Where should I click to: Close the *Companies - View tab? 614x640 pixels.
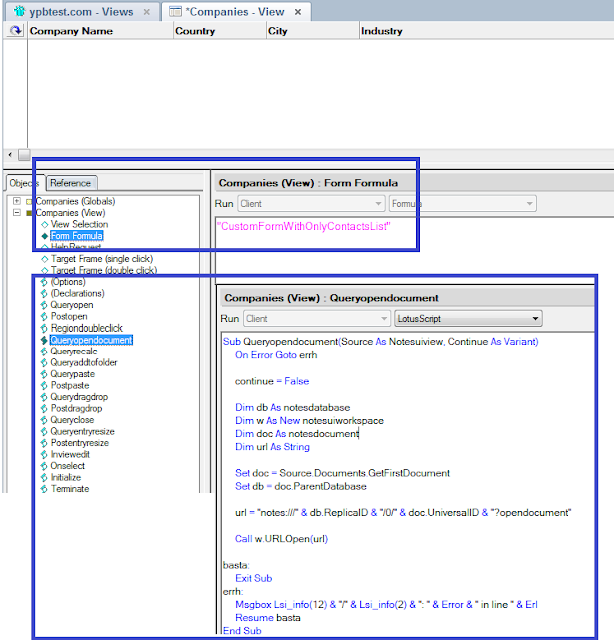coord(298,12)
